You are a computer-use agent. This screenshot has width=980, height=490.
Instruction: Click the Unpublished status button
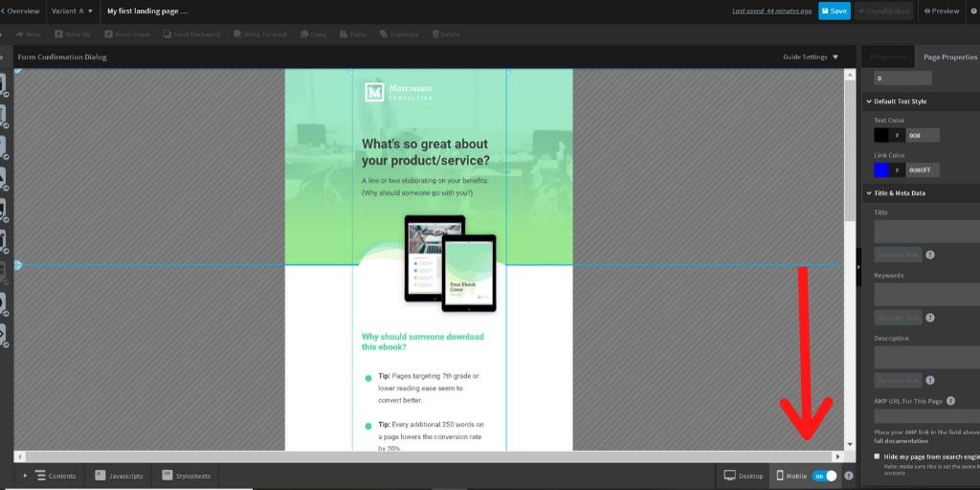(x=883, y=11)
